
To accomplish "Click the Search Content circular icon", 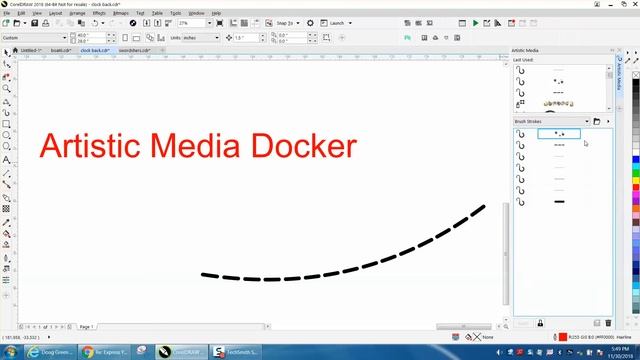I will (x=133, y=23).
